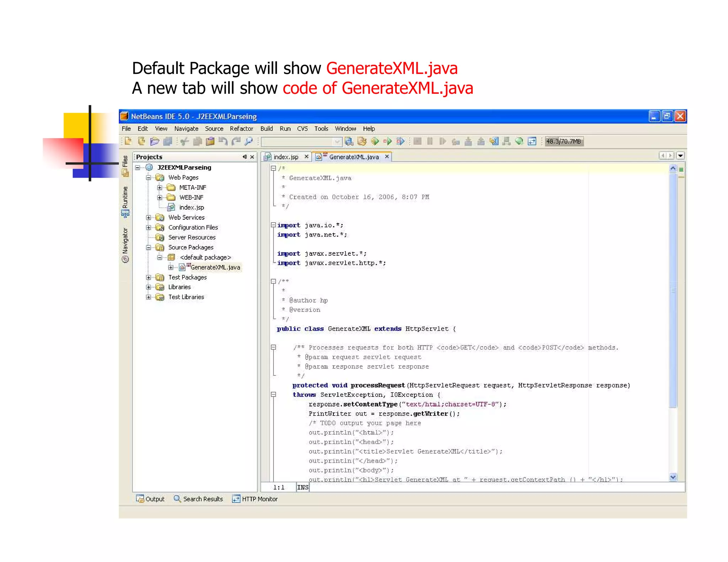Click the Redo arrow icon
728x562 pixels.
pyautogui.click(x=236, y=141)
